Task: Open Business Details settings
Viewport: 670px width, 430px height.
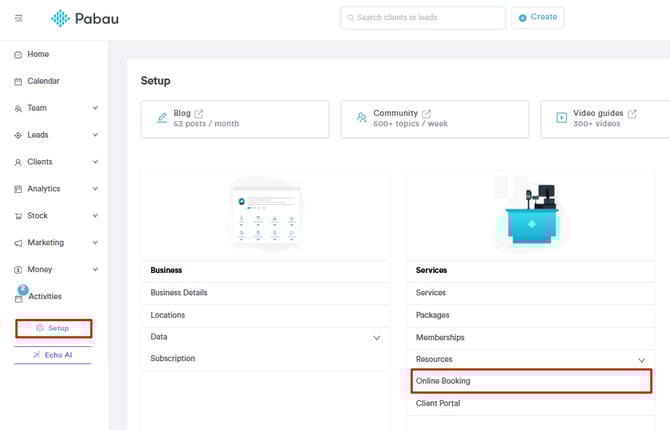Action: coord(179,293)
